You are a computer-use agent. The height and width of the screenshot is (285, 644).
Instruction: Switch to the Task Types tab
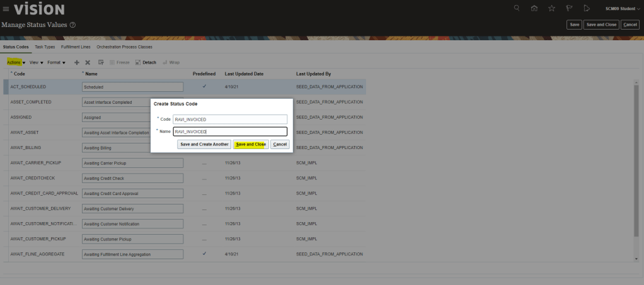coord(45,47)
